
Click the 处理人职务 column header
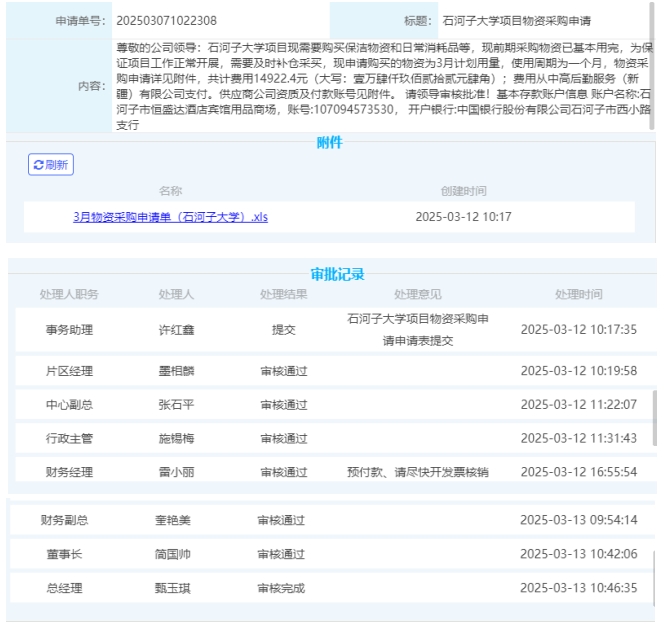(69, 294)
